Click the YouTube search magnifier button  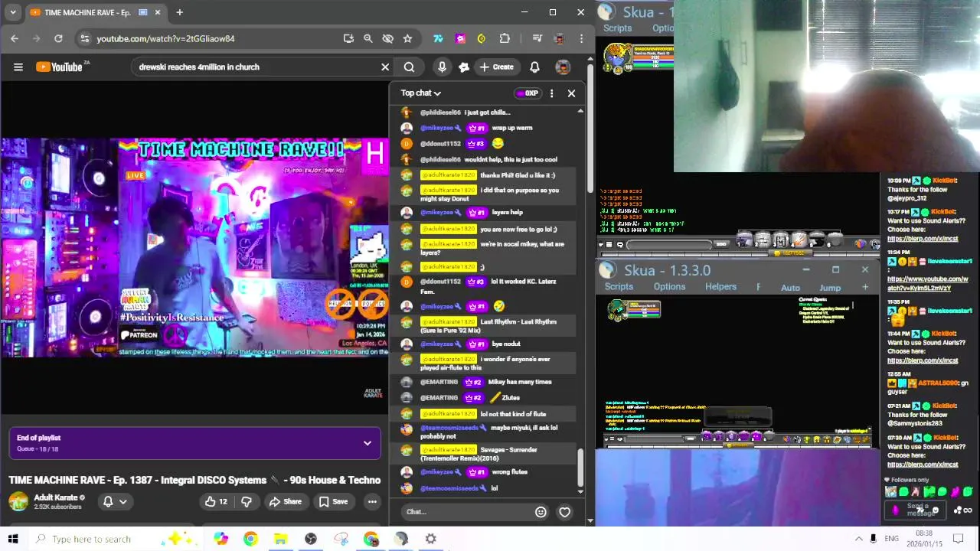click(409, 67)
